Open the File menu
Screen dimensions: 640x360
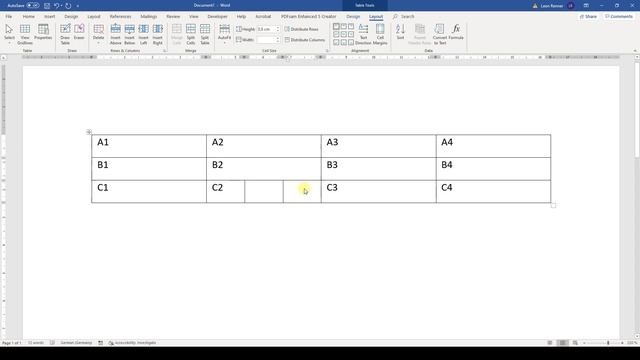[x=9, y=16]
